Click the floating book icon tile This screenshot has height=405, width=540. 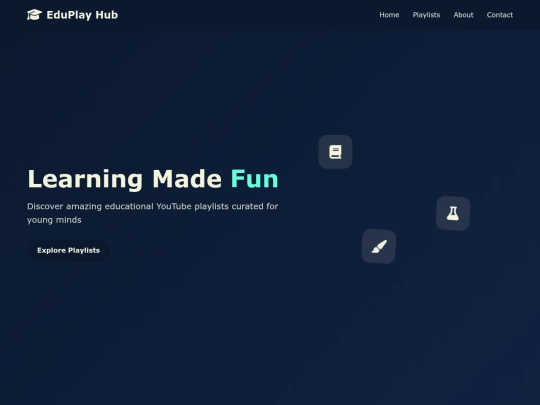[335, 152]
